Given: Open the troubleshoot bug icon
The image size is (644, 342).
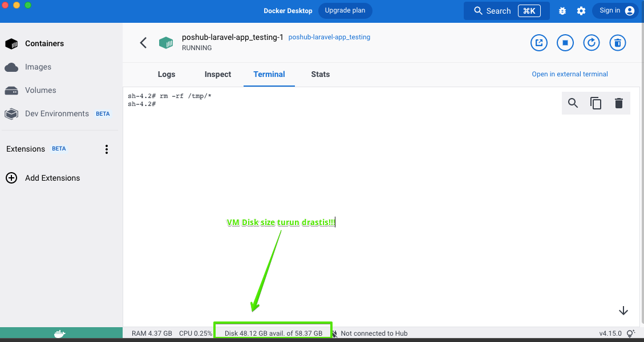Looking at the screenshot, I should (562, 11).
